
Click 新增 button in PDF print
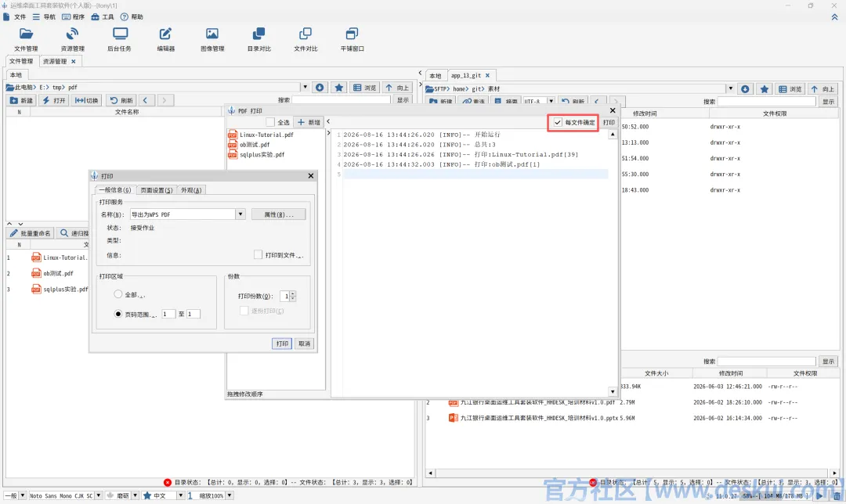click(309, 122)
